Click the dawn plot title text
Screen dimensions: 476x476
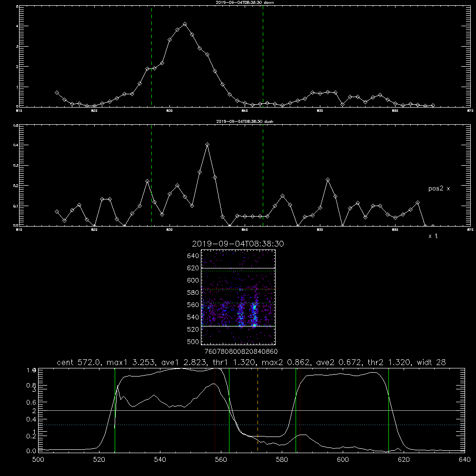pos(245,2)
